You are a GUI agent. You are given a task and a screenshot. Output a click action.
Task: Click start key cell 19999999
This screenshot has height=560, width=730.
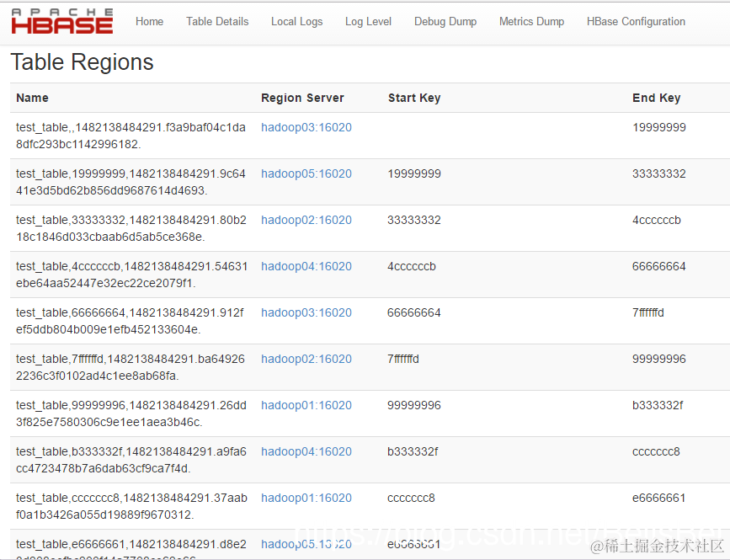[414, 173]
